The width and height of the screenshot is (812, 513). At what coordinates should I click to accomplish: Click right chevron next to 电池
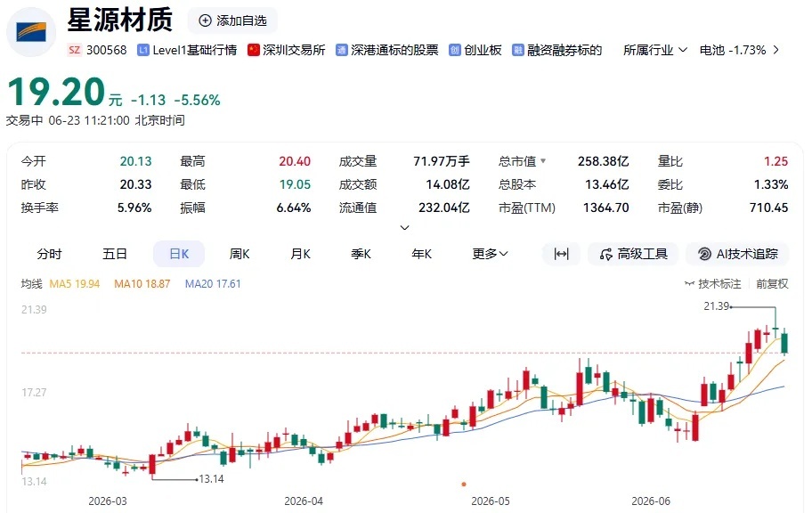point(775,50)
